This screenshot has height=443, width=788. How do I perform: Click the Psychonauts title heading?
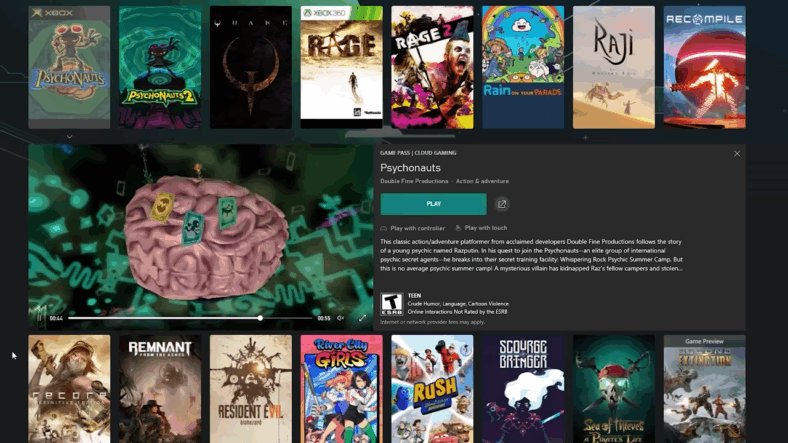tap(410, 168)
